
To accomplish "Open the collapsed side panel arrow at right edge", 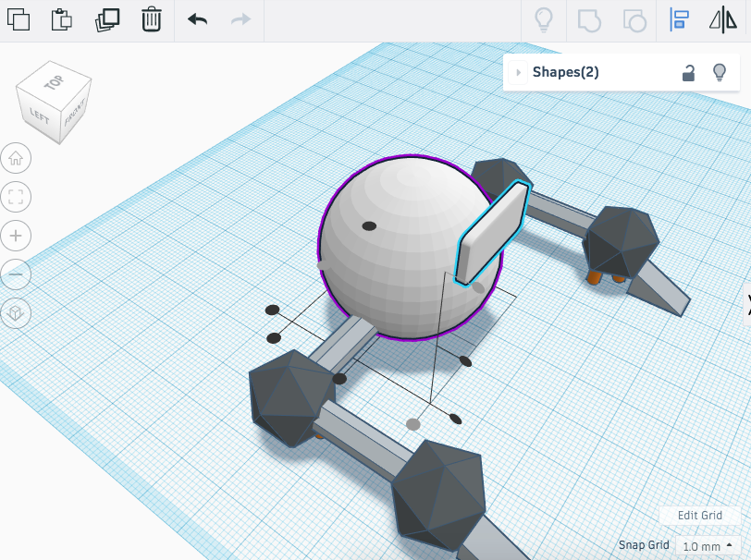I will coord(747,304).
